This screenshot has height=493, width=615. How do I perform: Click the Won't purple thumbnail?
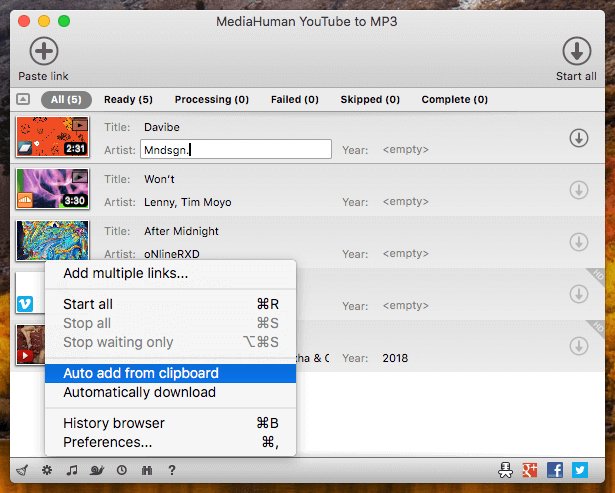tap(53, 189)
